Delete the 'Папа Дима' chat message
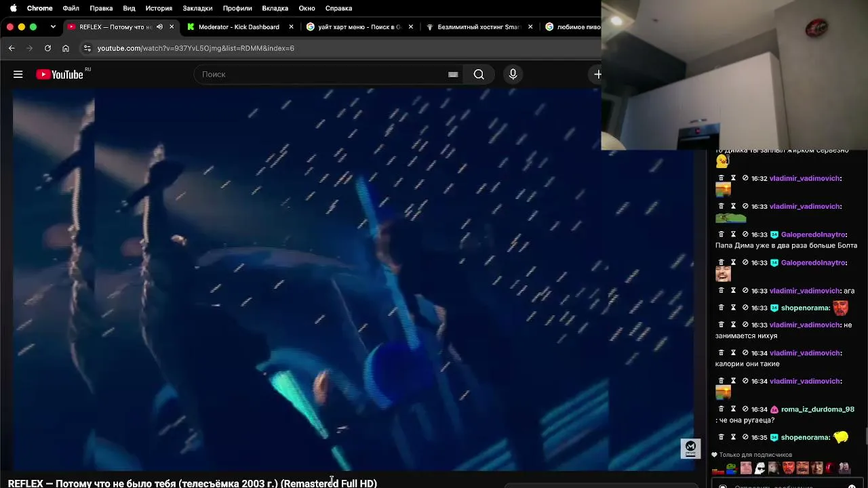 pos(721,235)
